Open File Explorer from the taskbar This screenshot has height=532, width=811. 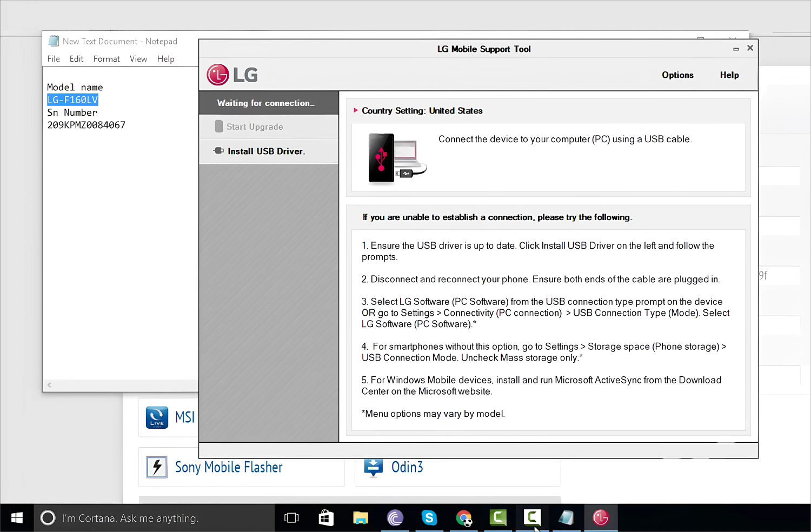tap(361, 518)
